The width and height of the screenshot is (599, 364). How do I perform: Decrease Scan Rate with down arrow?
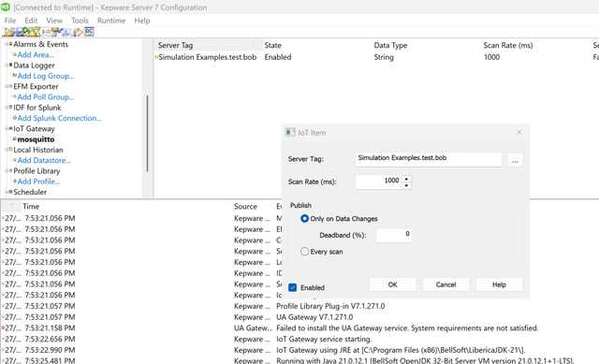(x=406, y=185)
